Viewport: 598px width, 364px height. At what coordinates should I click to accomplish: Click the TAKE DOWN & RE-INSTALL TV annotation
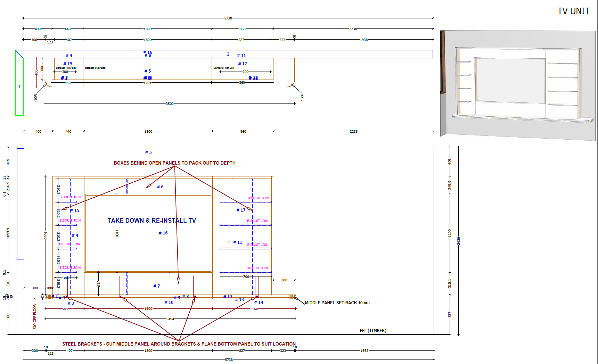pos(151,220)
